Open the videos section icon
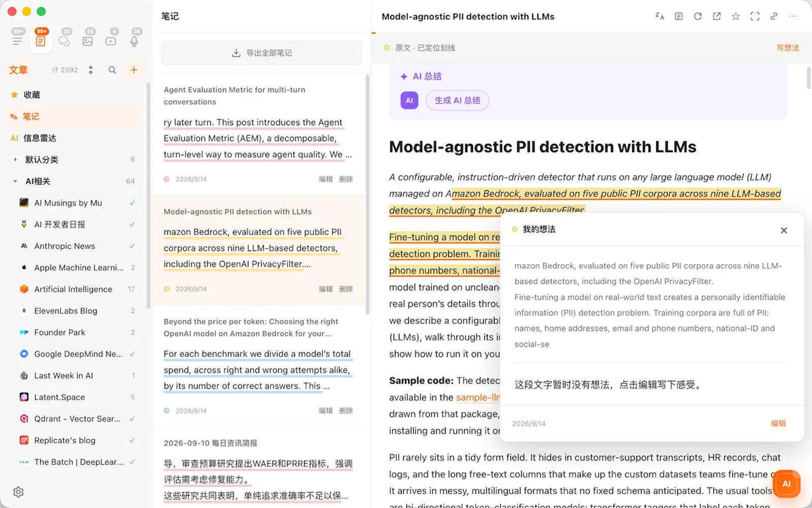Screen dimensions: 812x508 [111, 41]
